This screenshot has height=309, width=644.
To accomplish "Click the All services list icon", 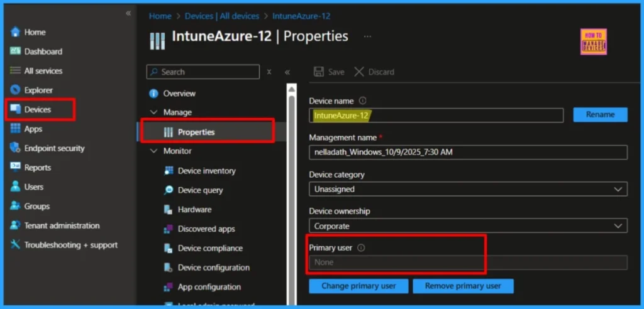I will pos(15,70).
